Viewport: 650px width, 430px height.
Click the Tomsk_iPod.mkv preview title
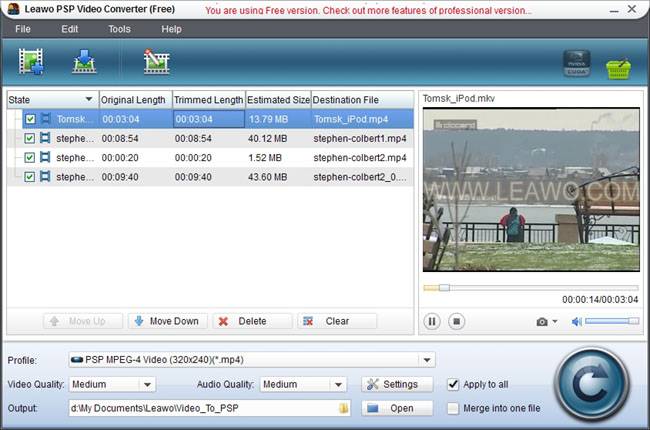pyautogui.click(x=458, y=98)
